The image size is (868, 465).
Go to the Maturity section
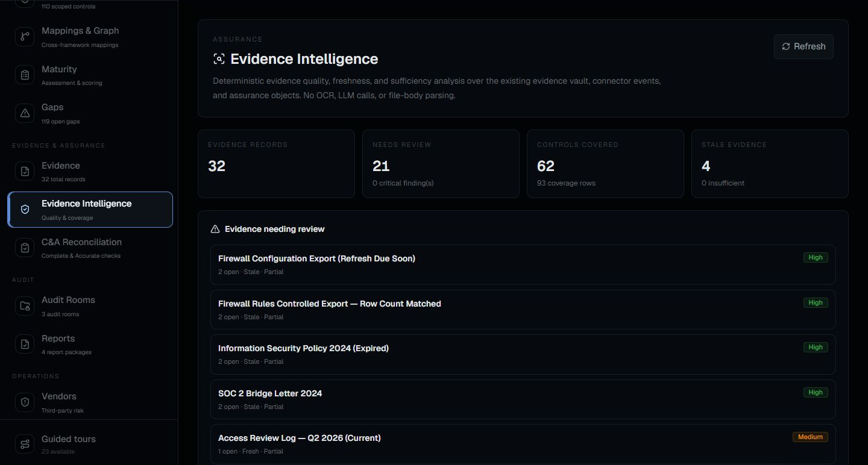[90, 75]
